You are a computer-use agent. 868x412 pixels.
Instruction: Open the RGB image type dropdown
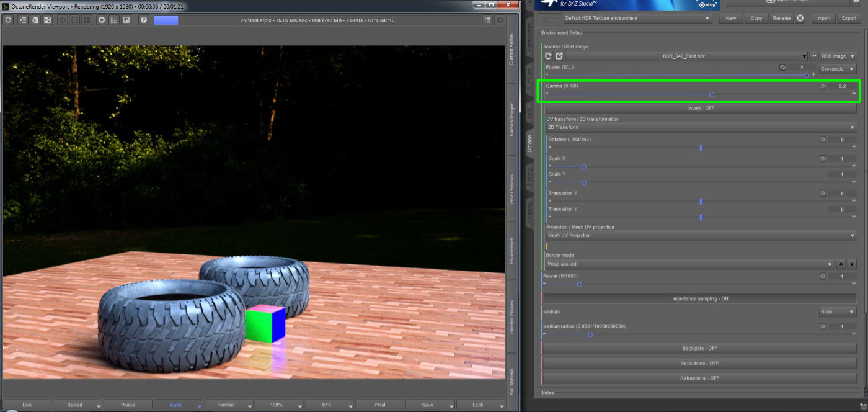tap(838, 56)
